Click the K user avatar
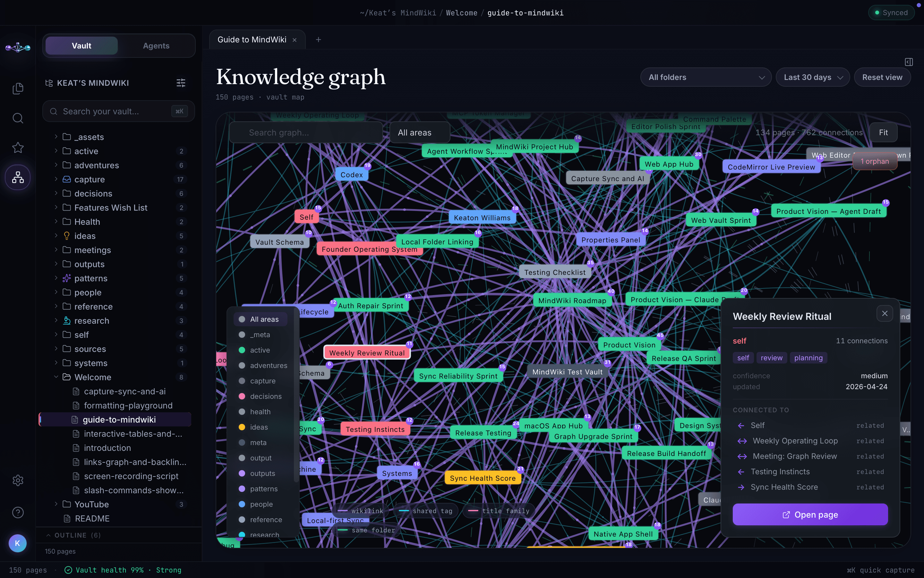 pos(18,543)
